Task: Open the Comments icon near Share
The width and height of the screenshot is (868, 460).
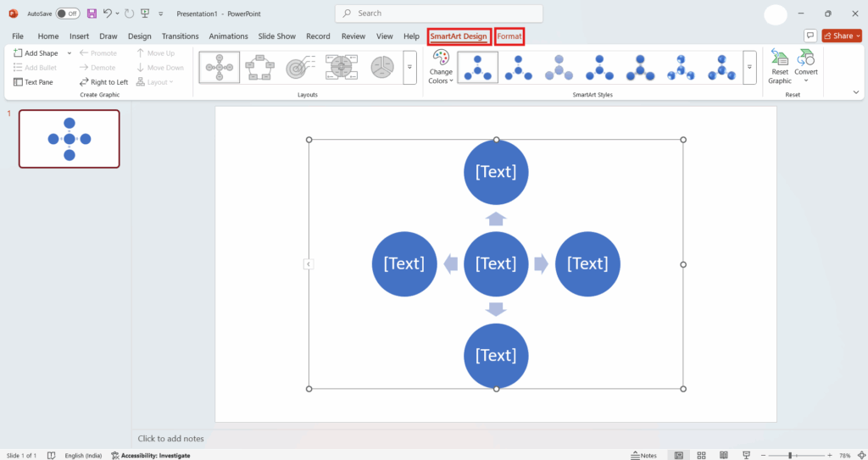Action: point(810,36)
